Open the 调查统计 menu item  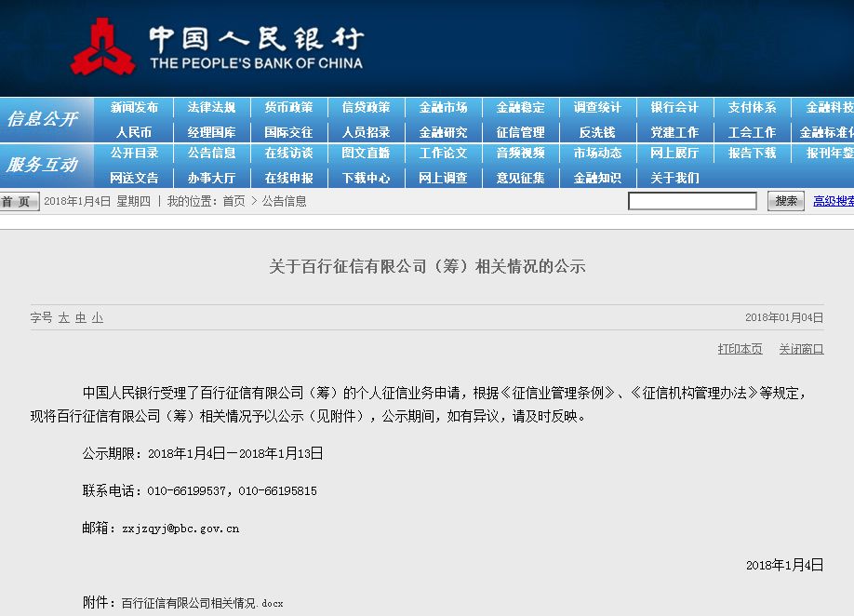tap(597, 107)
